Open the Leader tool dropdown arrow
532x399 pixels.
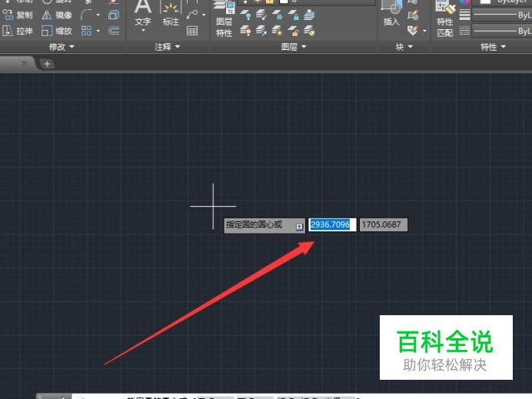click(x=204, y=15)
